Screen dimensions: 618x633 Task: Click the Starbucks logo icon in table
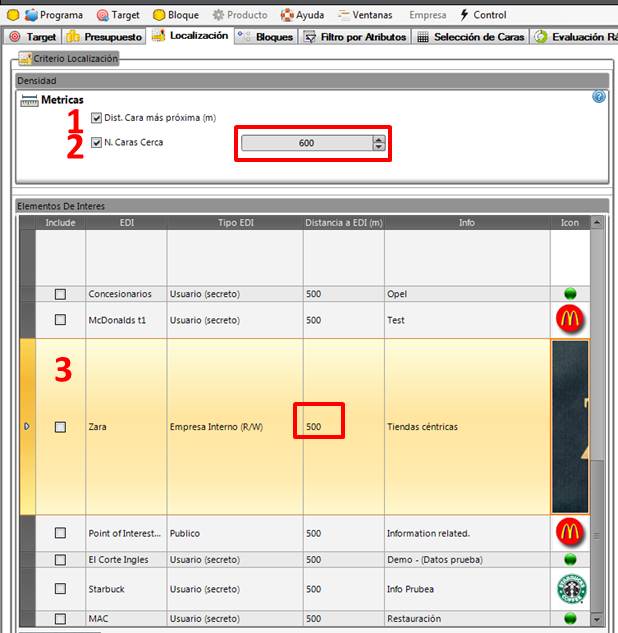point(570,589)
